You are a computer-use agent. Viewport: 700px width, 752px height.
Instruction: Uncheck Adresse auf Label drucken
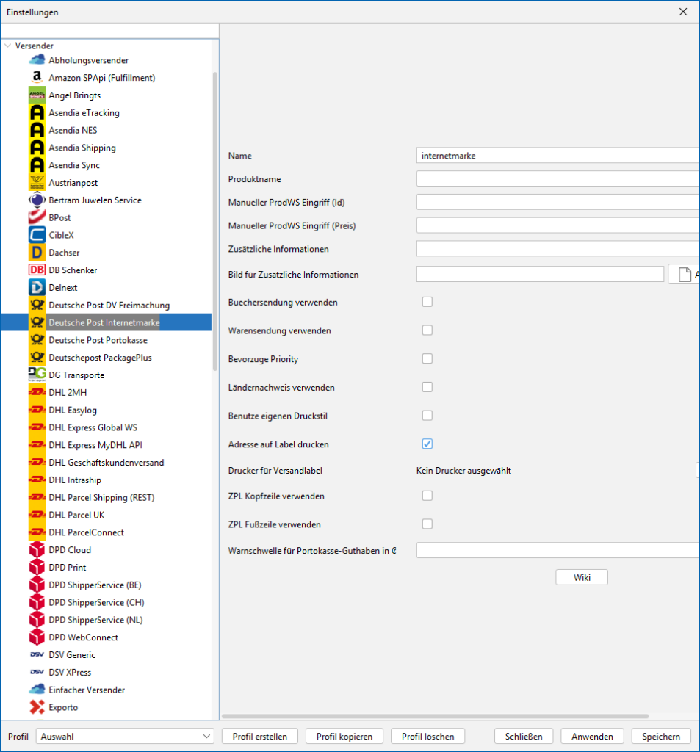pos(427,444)
